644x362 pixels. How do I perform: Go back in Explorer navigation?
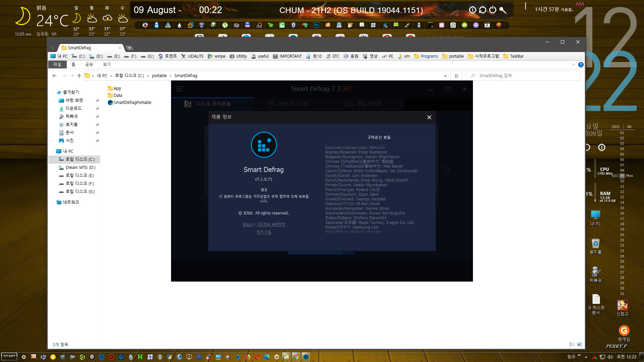click(x=54, y=76)
